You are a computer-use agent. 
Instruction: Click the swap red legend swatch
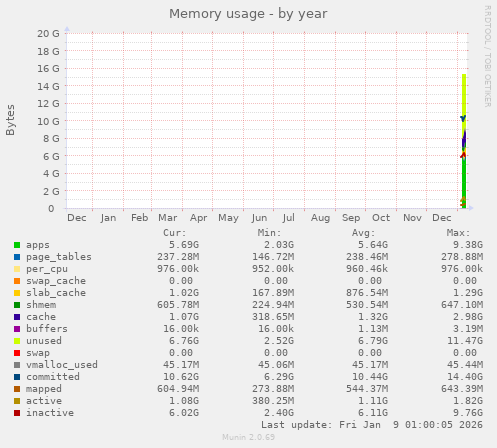coord(17,353)
